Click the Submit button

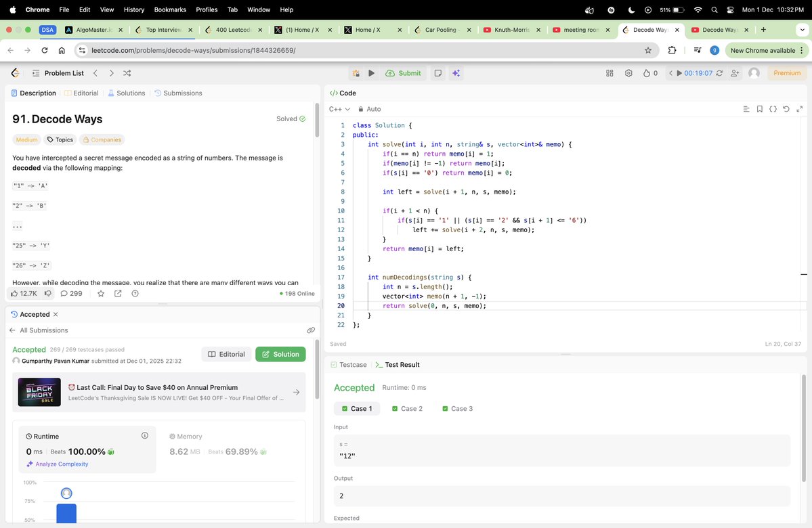pos(404,73)
